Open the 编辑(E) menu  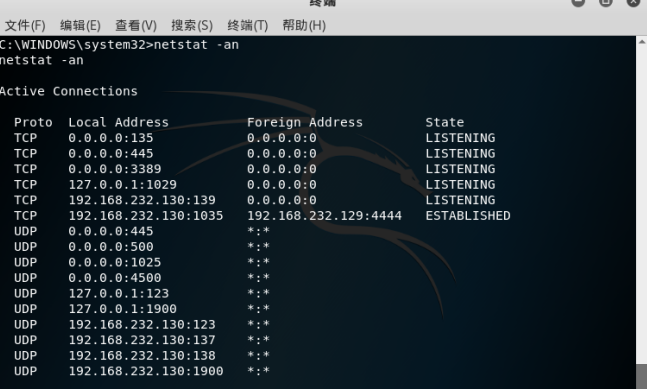[80, 26]
